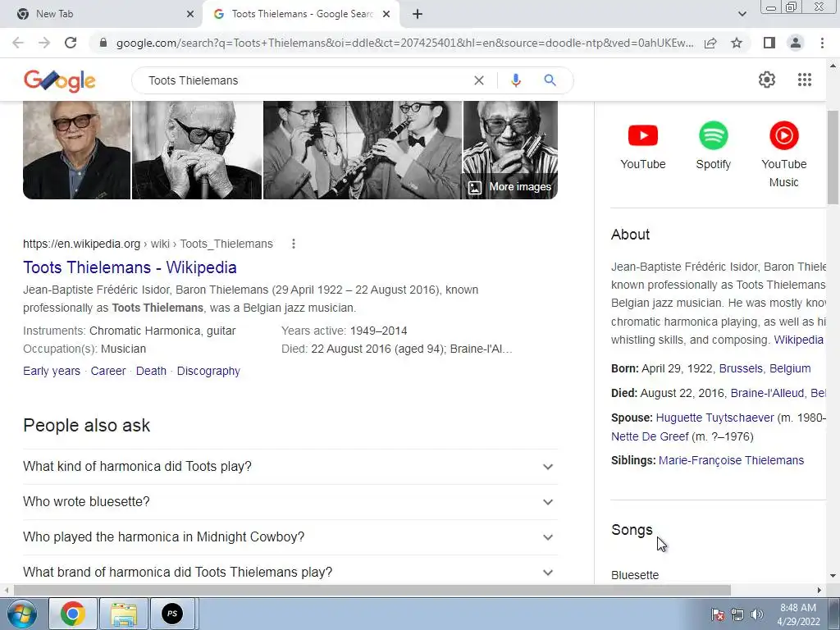Open Chrome from the taskbar
The height and width of the screenshot is (630, 840).
(x=73, y=614)
